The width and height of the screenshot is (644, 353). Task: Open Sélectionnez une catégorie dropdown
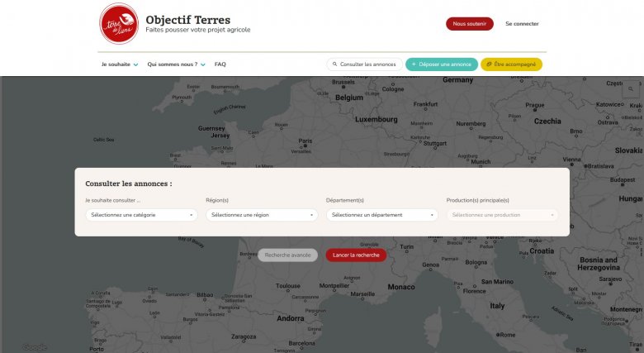pyautogui.click(x=141, y=215)
